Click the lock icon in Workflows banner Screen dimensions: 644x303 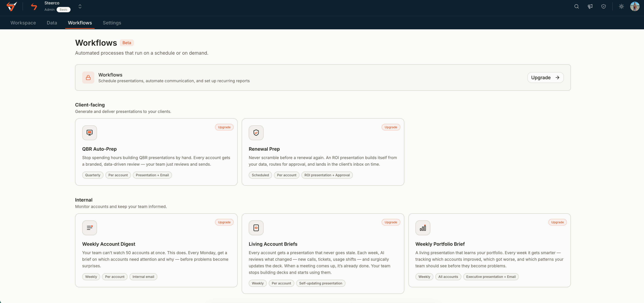pos(88,78)
